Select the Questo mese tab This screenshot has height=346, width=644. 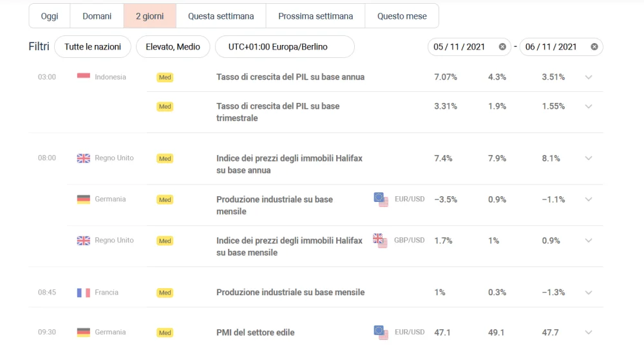click(402, 16)
